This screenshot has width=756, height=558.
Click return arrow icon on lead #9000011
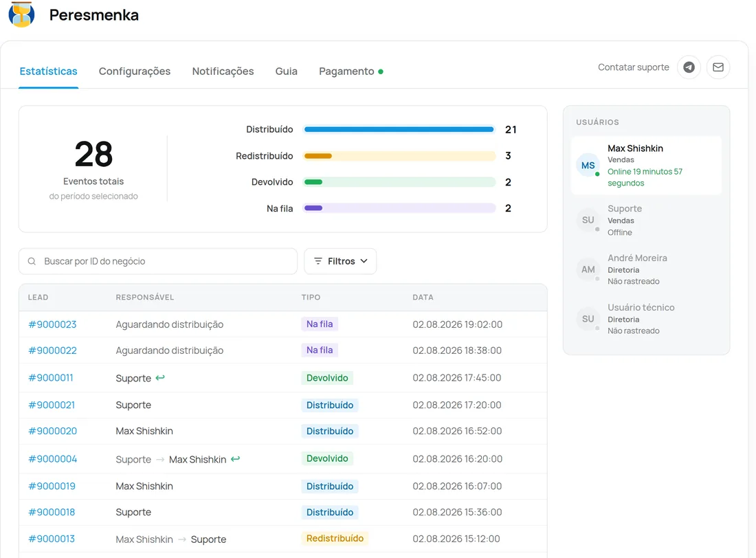pyautogui.click(x=160, y=378)
